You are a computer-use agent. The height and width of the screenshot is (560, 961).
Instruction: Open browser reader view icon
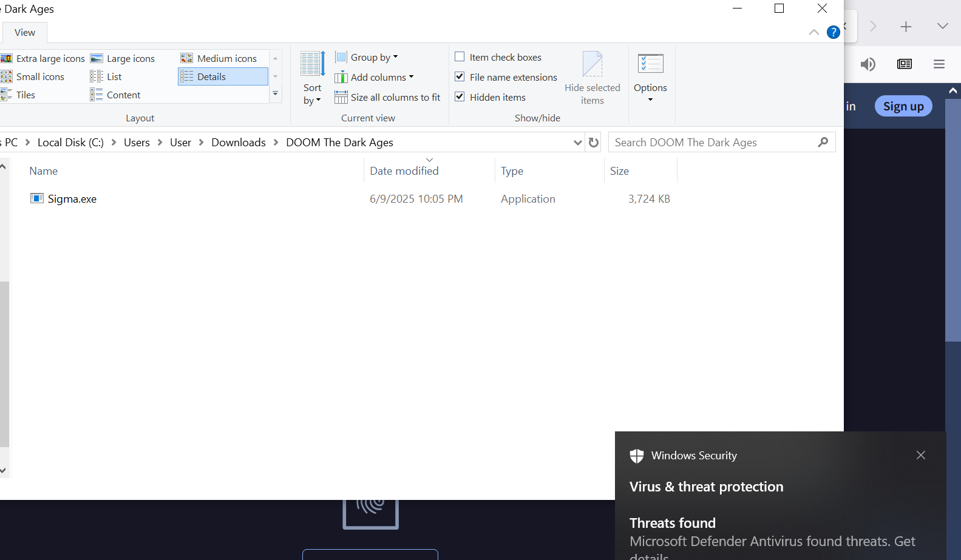905,64
